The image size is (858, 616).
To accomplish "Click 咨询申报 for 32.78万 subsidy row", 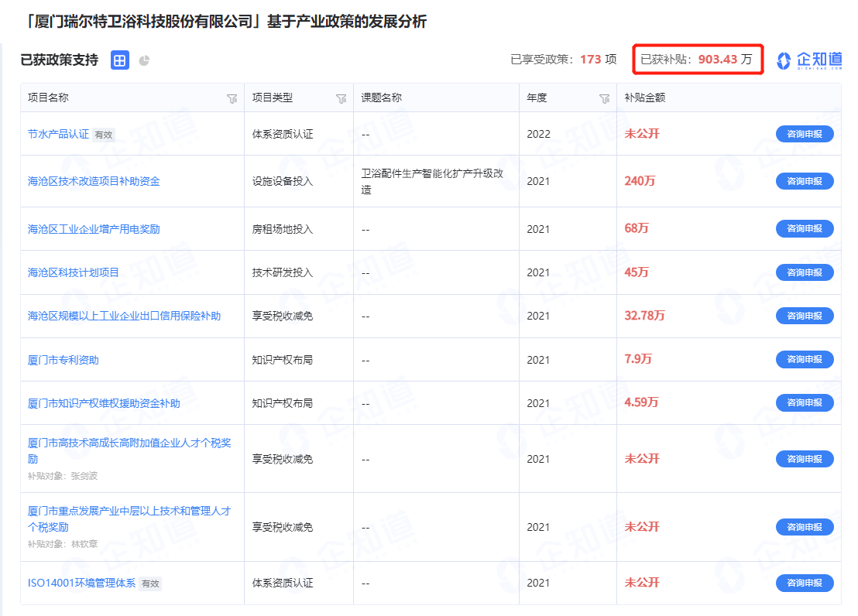I will tap(805, 316).
